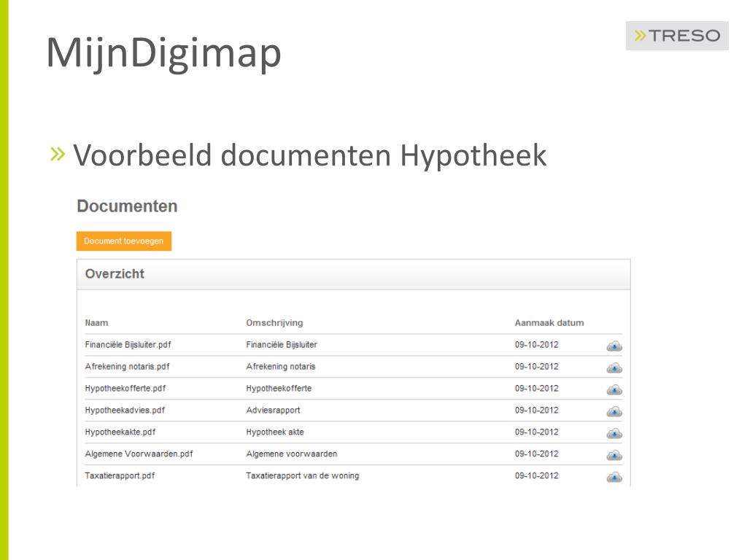The image size is (747, 560).
Task: Click the Documenten heading
Action: (x=127, y=206)
